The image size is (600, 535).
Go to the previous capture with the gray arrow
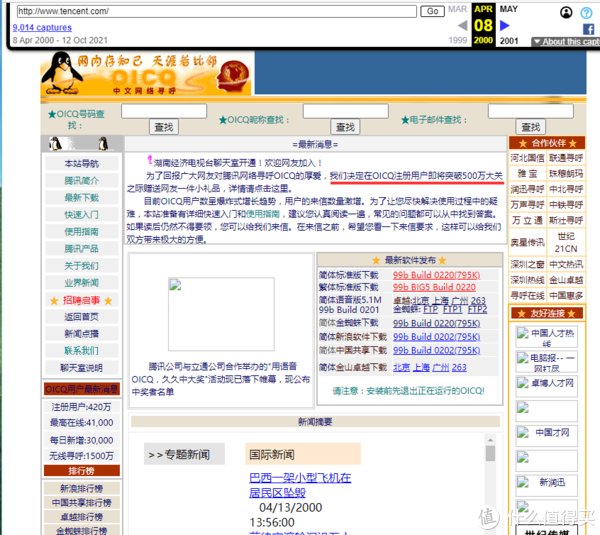(x=463, y=26)
